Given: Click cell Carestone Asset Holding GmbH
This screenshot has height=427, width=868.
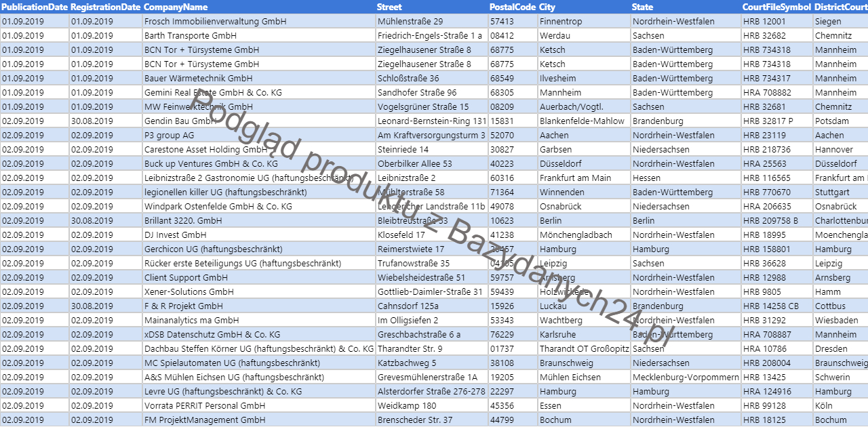Looking at the screenshot, I should pyautogui.click(x=259, y=149).
